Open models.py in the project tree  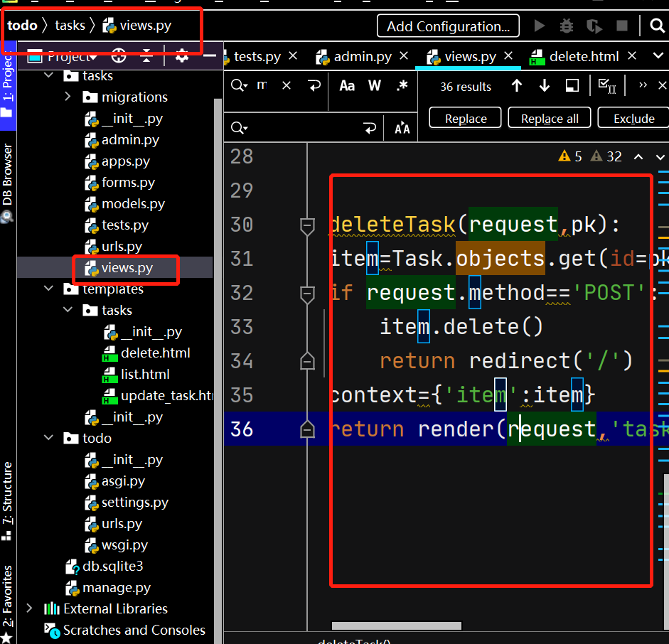tap(133, 204)
